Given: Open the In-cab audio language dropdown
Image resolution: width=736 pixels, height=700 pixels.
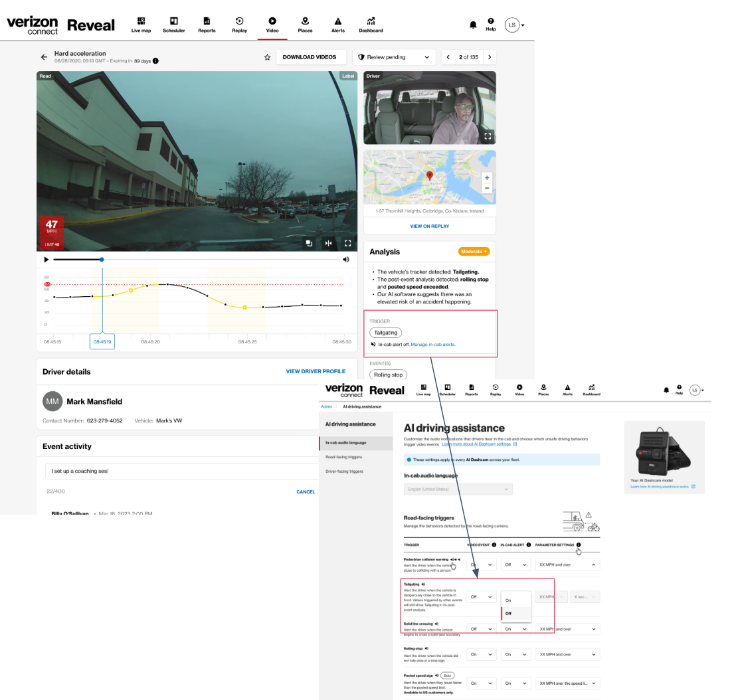Looking at the screenshot, I should click(x=458, y=489).
